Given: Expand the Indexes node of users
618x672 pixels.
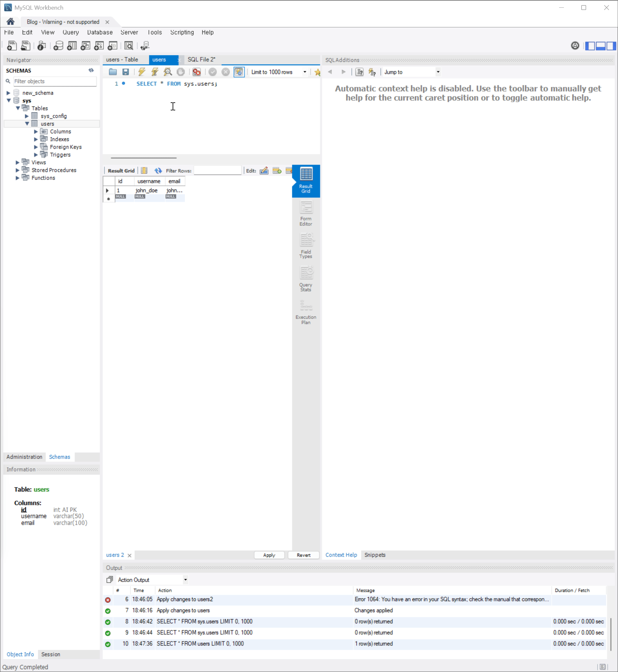Looking at the screenshot, I should [x=36, y=139].
